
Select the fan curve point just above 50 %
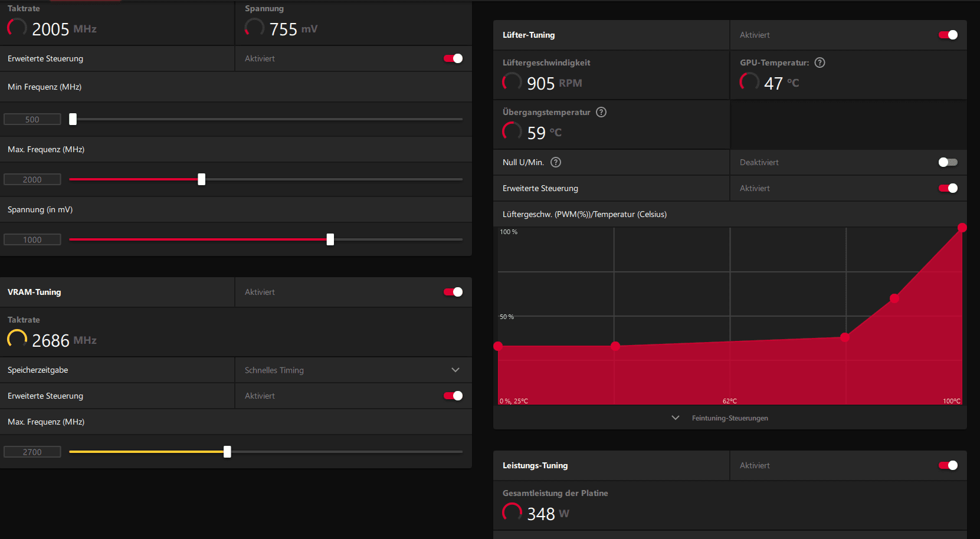point(894,298)
